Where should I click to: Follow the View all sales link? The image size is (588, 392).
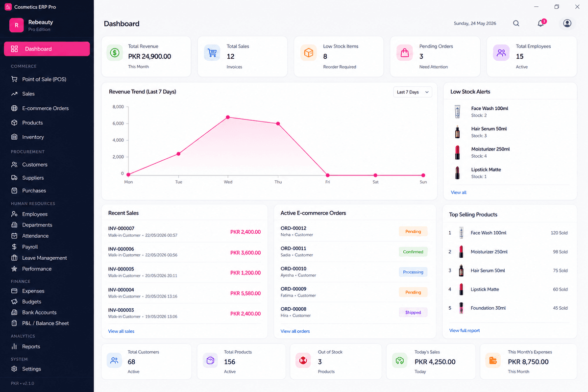(x=121, y=331)
